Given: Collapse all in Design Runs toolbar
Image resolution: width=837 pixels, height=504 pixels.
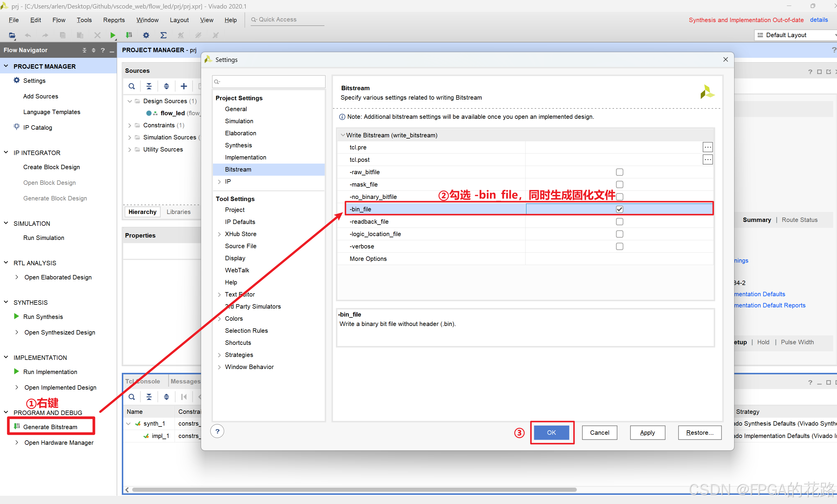Looking at the screenshot, I should [149, 396].
